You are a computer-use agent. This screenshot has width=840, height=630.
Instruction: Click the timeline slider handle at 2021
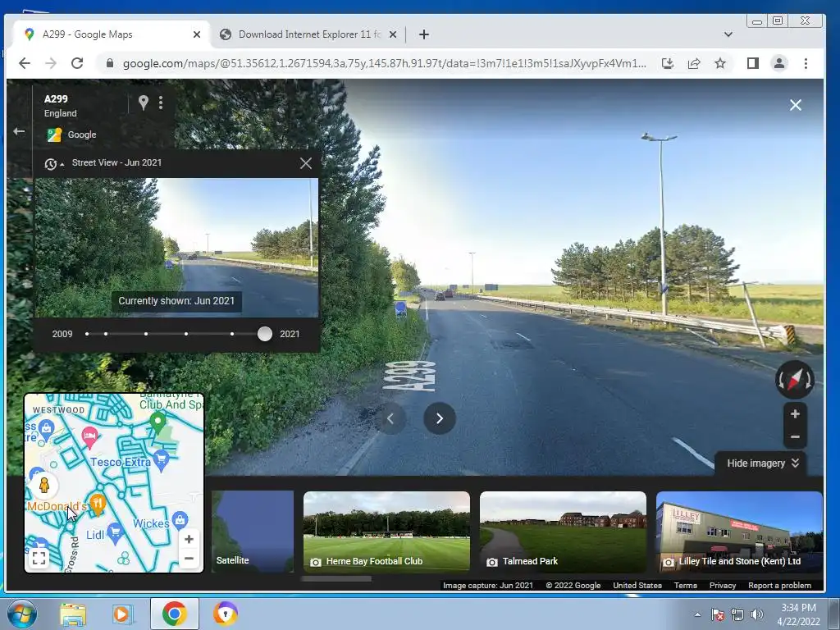click(x=265, y=334)
